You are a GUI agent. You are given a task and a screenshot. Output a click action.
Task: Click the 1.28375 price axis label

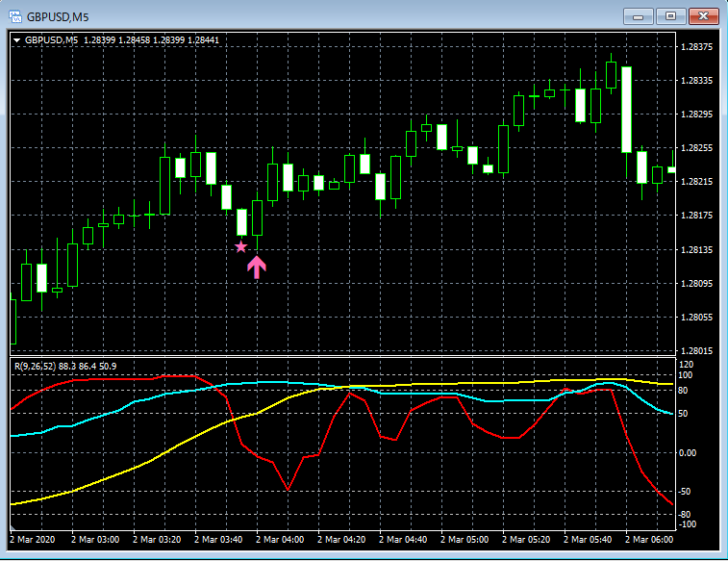(x=695, y=47)
